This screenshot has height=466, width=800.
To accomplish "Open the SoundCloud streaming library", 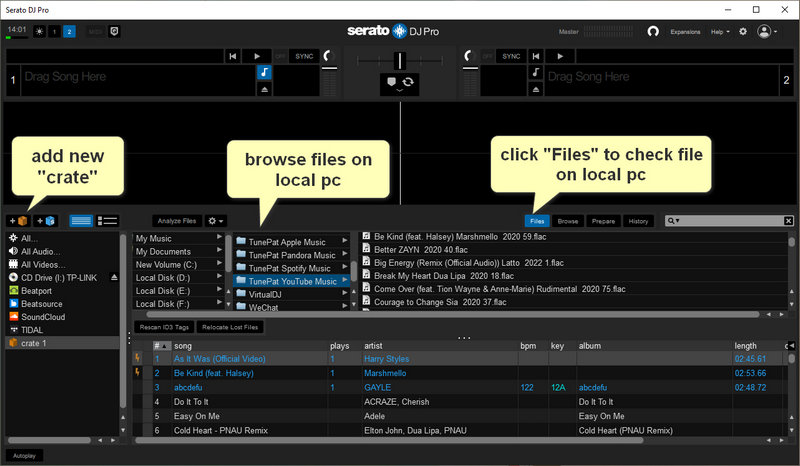I will (63, 317).
